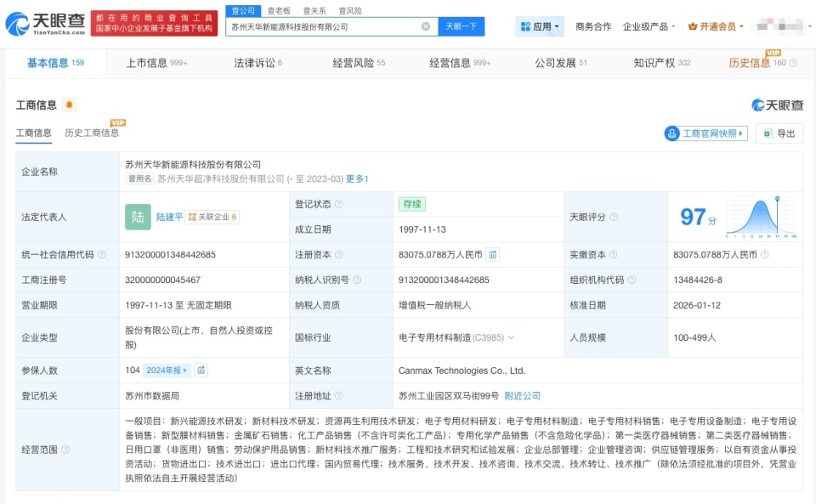The width and height of the screenshot is (816, 504).
Task: Click the bell alert icon beside 工商信息
Action: tap(69, 105)
